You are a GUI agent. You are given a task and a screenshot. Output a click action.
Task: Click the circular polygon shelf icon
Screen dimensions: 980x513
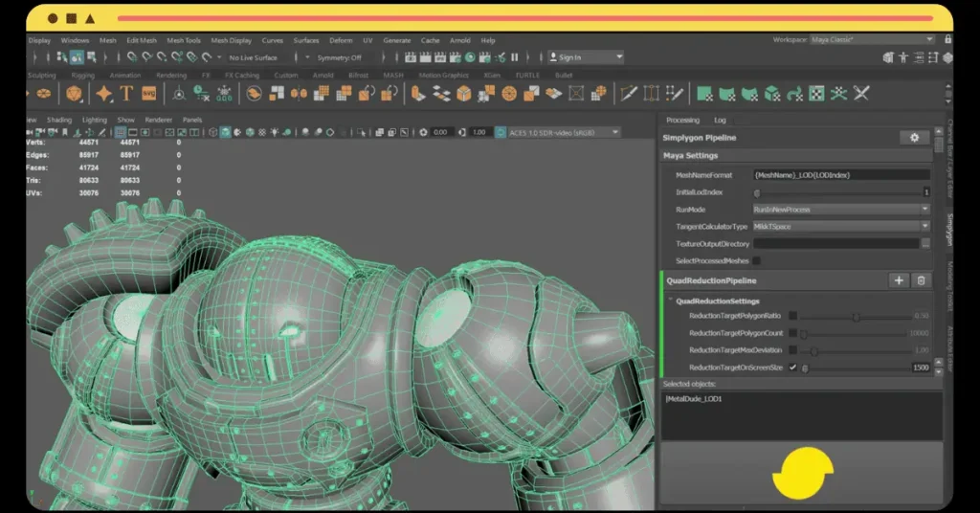509,94
